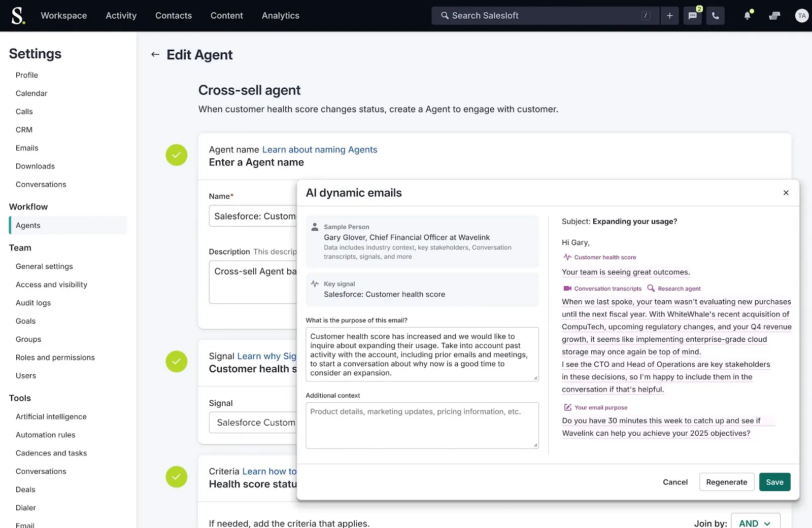Click the Research agent magnifier icon

[x=651, y=288]
